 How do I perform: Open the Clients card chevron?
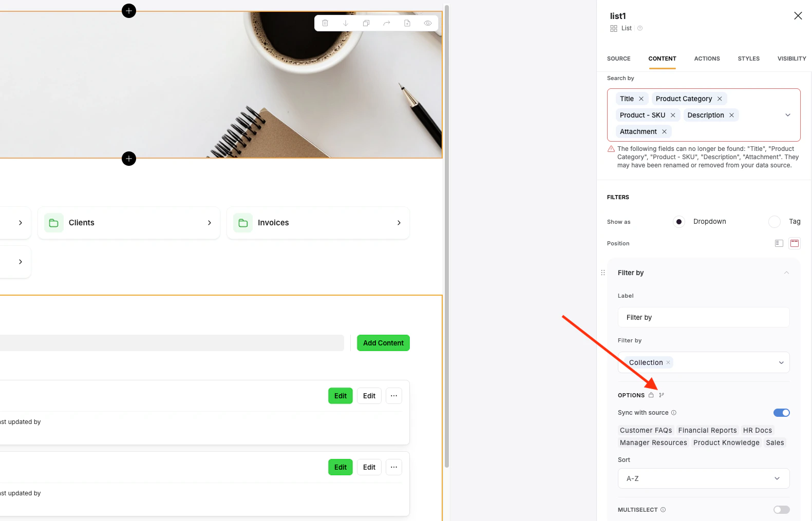point(210,223)
